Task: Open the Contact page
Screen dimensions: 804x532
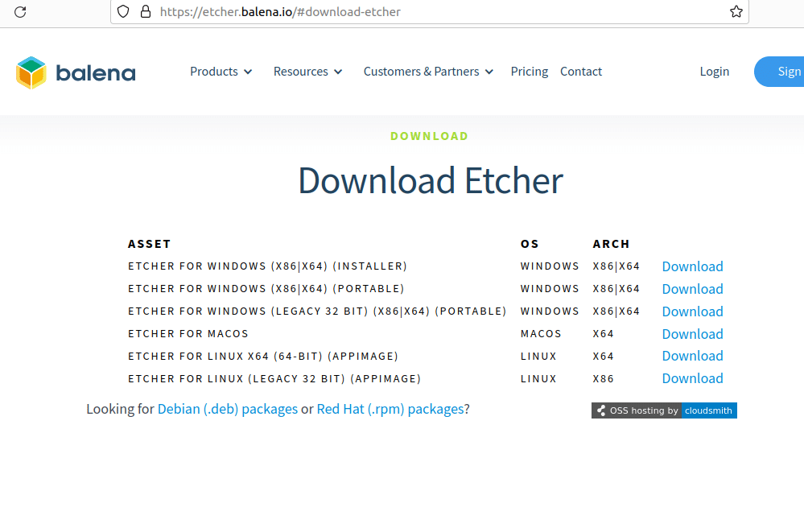Action: tap(581, 72)
